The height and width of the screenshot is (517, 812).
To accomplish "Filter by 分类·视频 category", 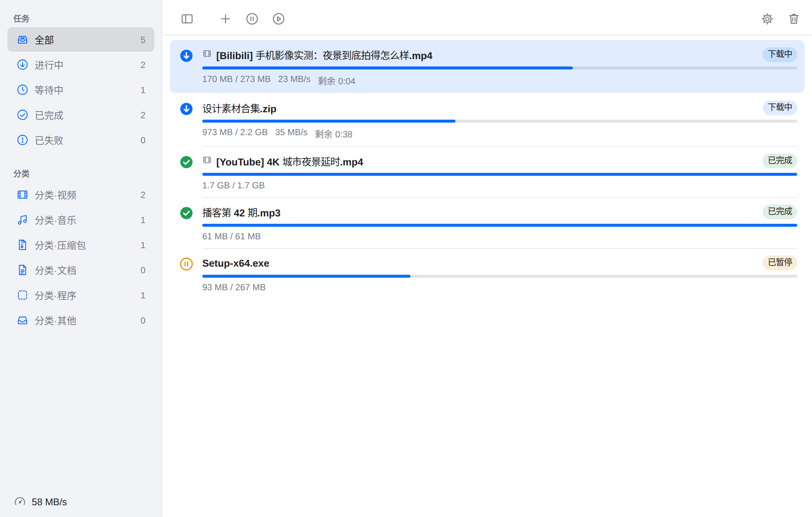I will (81, 195).
